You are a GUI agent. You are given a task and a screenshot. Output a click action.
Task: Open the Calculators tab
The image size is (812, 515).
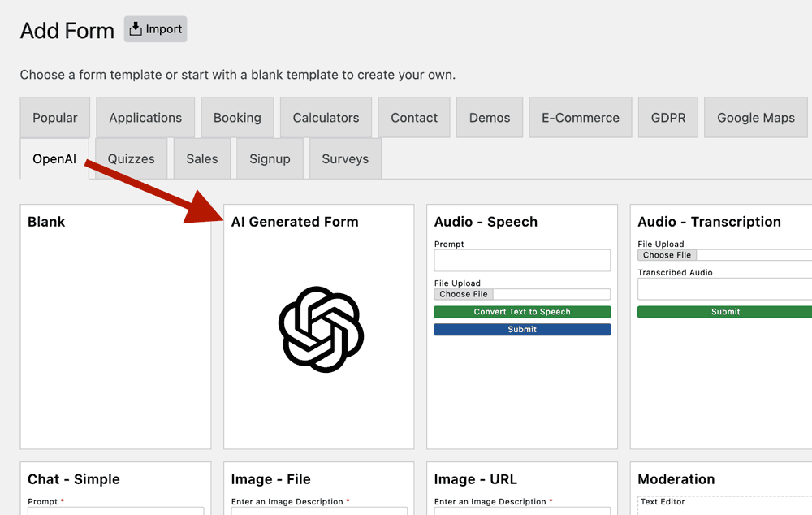(x=326, y=118)
